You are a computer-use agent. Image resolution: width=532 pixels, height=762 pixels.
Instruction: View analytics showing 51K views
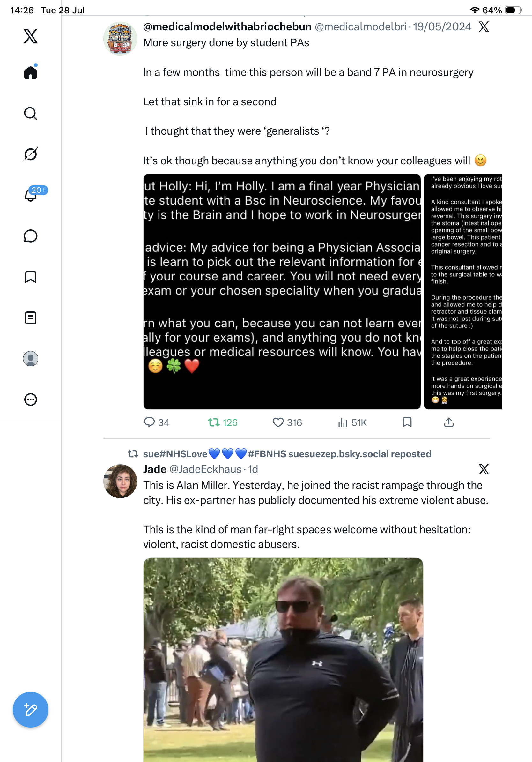click(x=352, y=422)
